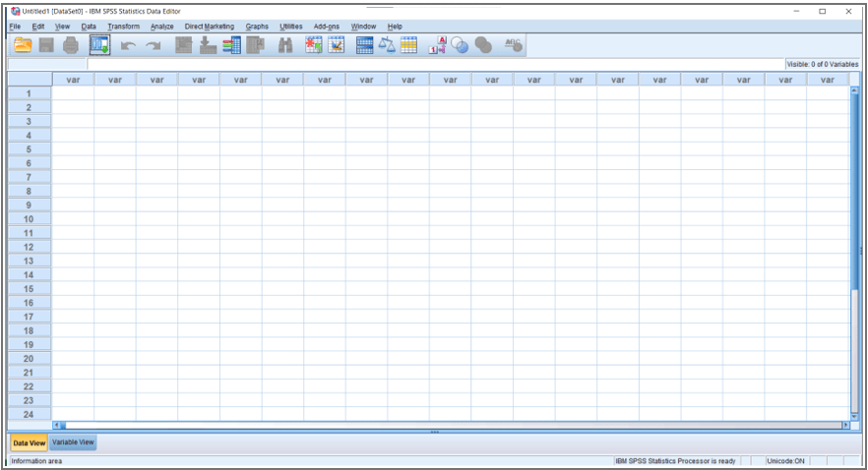Screen dimensions: 868x470
Task: Open the File menu
Action: (15, 27)
